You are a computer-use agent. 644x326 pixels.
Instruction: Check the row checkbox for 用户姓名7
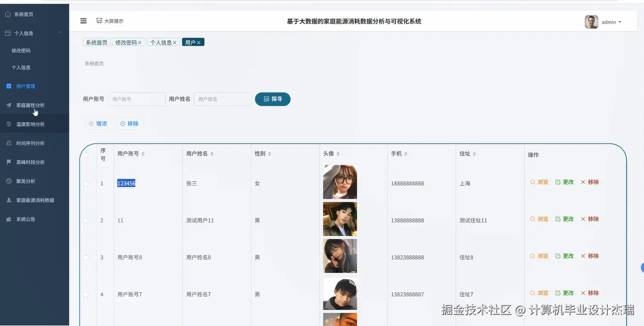click(86, 294)
